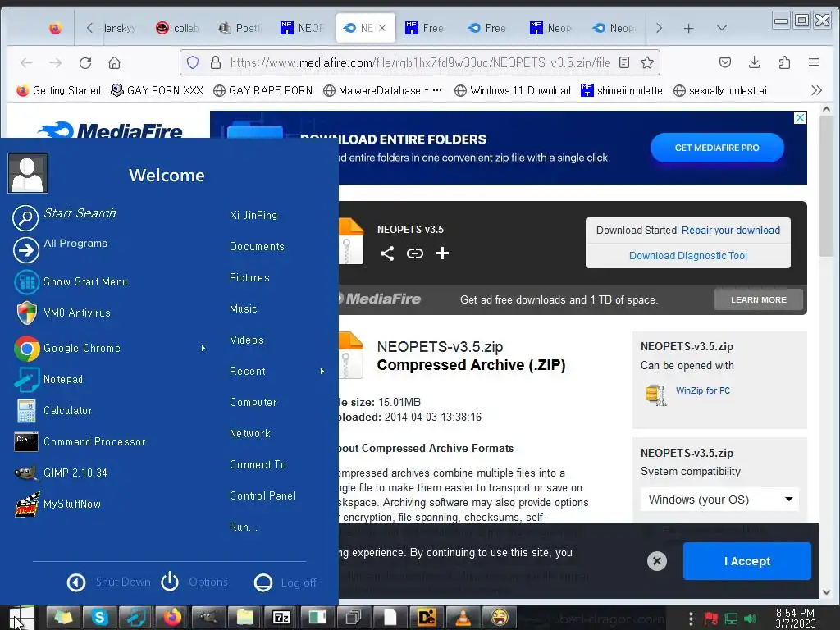Screen dimensions: 840x630
Task: Show hidden system tray icons
Action: click(x=691, y=619)
